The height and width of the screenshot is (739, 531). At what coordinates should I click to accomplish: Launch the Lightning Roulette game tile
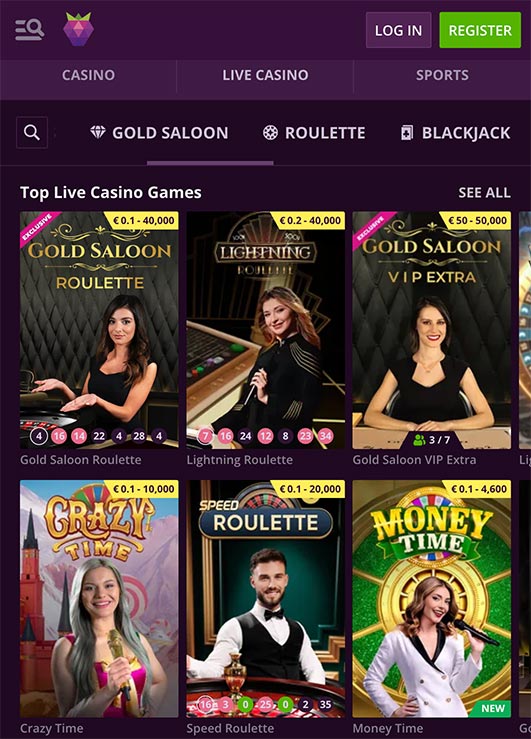click(266, 330)
